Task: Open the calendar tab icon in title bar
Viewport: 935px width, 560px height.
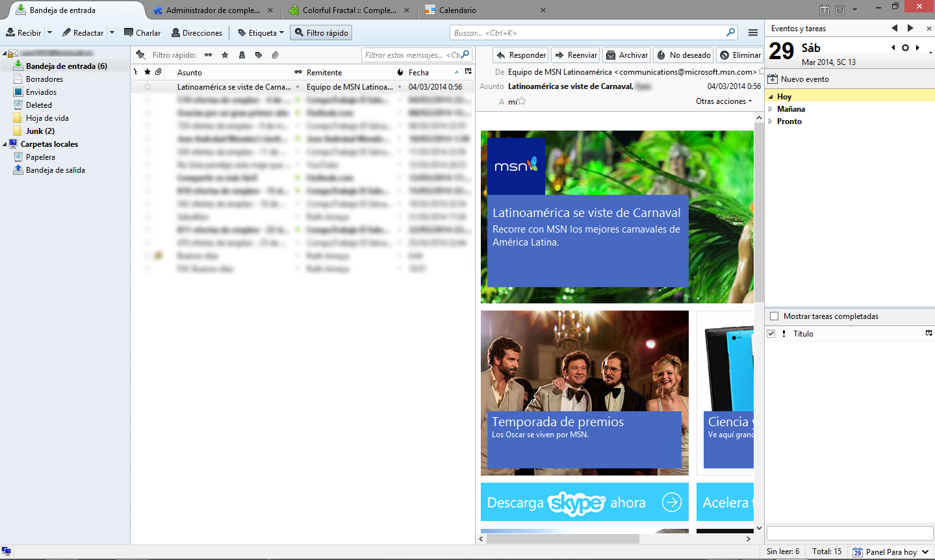Action: click(x=824, y=10)
